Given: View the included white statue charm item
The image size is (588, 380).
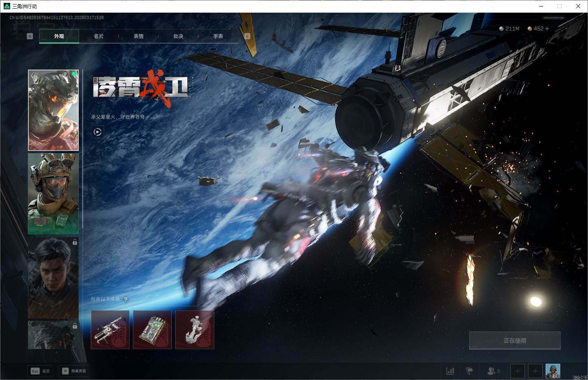Looking at the screenshot, I should (x=195, y=329).
